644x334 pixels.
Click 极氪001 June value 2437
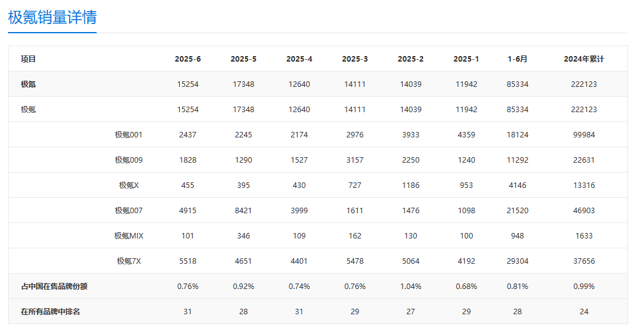[188, 135]
